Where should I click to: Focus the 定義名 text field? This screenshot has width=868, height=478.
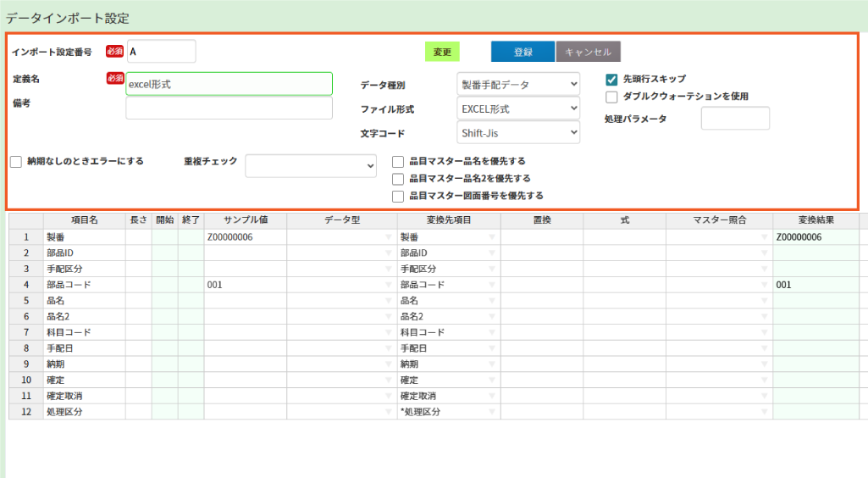point(229,84)
